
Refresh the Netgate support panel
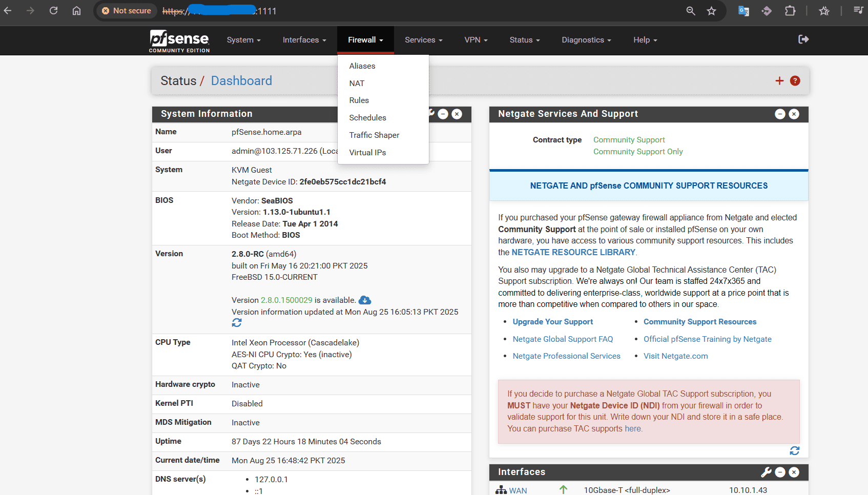794,450
